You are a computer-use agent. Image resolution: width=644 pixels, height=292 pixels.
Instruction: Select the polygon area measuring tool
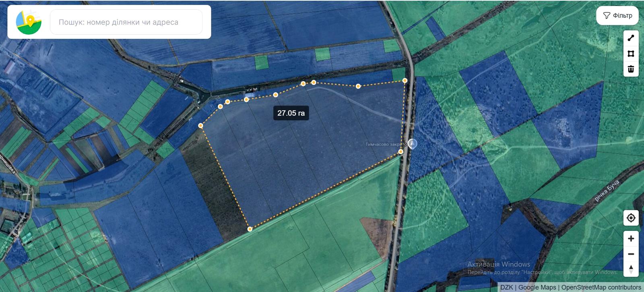(631, 53)
